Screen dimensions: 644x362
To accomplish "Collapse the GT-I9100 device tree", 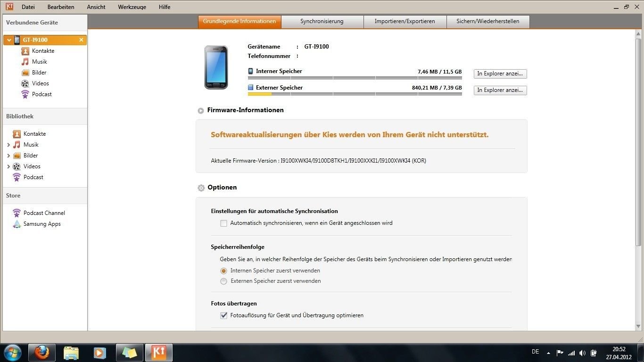I will 9,40.
